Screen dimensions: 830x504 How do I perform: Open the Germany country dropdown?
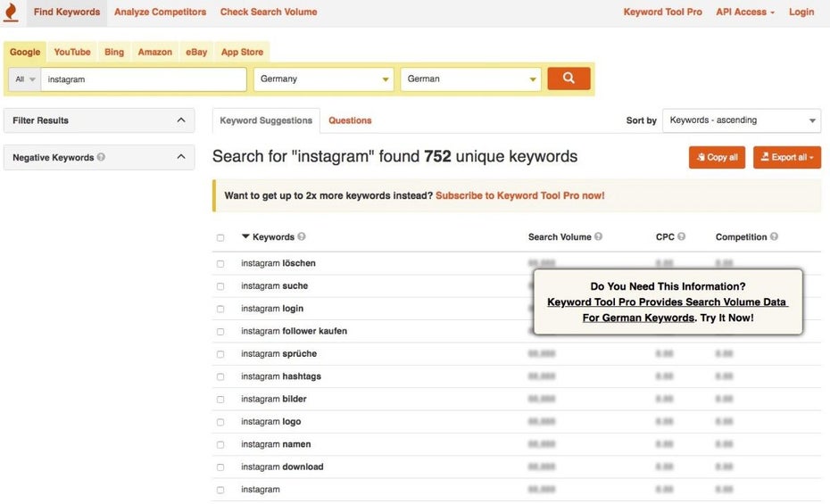tap(323, 79)
